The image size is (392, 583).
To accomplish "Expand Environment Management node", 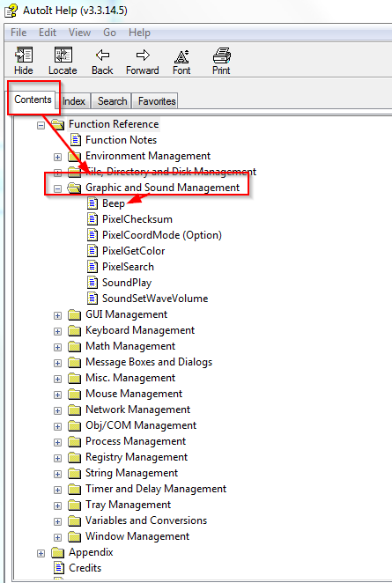I will pyautogui.click(x=57, y=157).
